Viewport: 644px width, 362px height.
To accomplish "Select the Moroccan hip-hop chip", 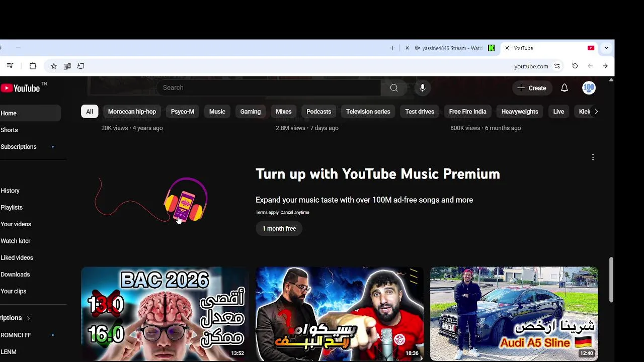I will (132, 112).
